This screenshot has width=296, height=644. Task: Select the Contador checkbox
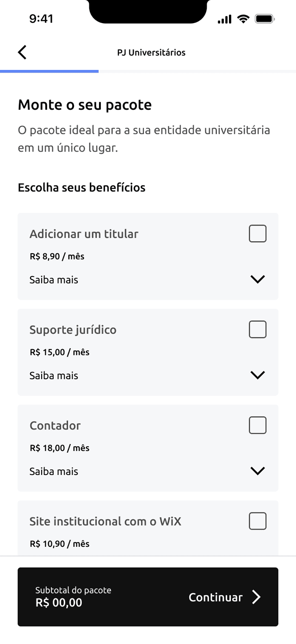coord(258,425)
